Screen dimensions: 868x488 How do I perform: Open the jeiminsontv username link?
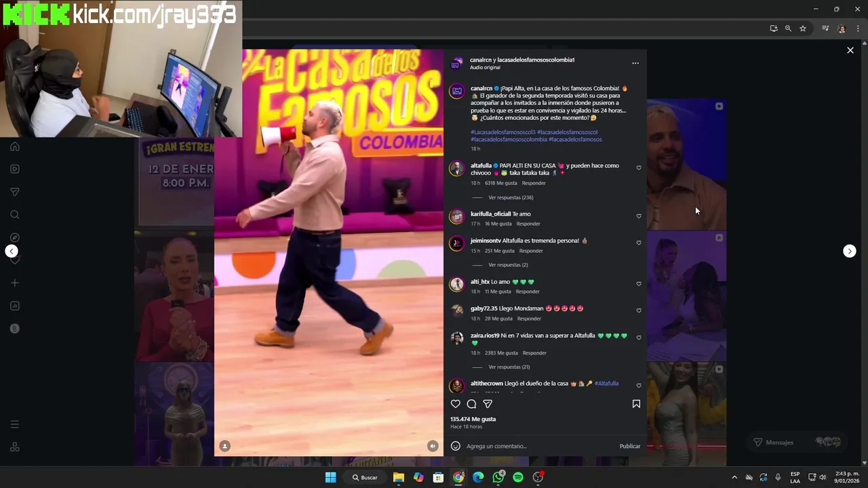[486, 241]
